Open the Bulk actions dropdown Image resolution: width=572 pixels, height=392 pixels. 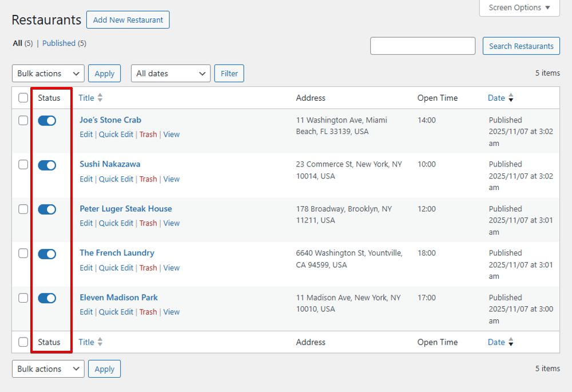47,73
